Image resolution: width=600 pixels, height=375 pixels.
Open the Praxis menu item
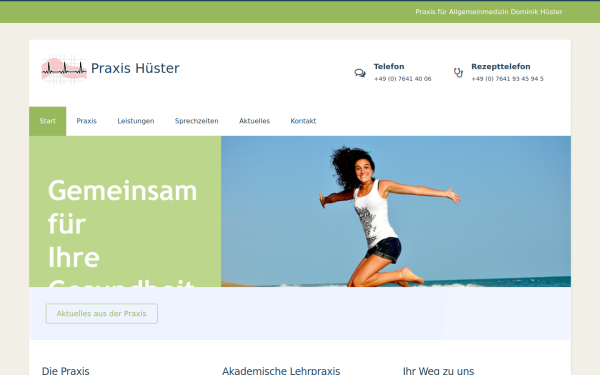point(86,121)
